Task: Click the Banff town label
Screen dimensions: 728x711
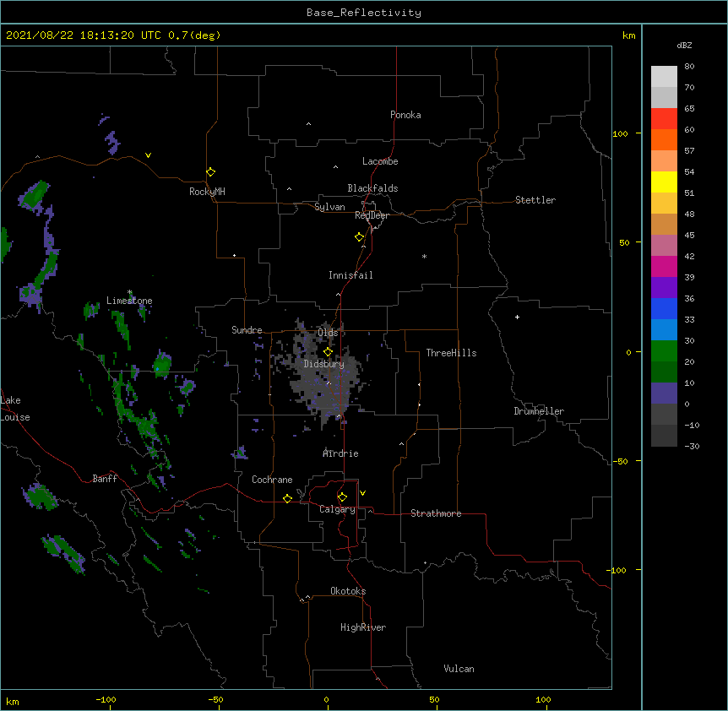Action: pos(105,479)
